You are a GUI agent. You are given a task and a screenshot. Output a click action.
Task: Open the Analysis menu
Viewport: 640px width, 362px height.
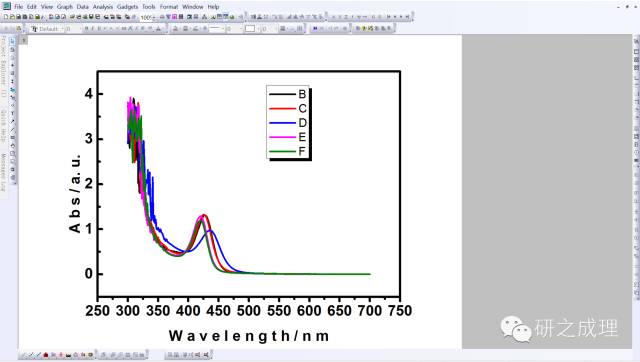click(x=102, y=7)
